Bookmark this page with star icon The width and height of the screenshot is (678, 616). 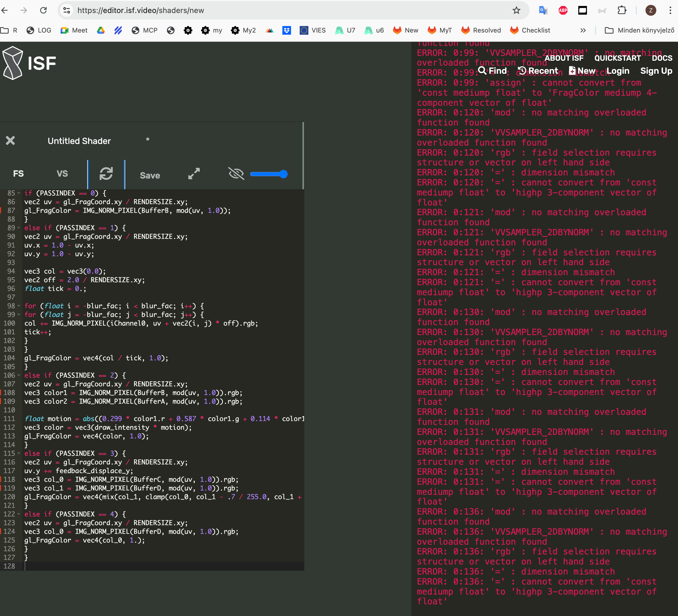516,10
